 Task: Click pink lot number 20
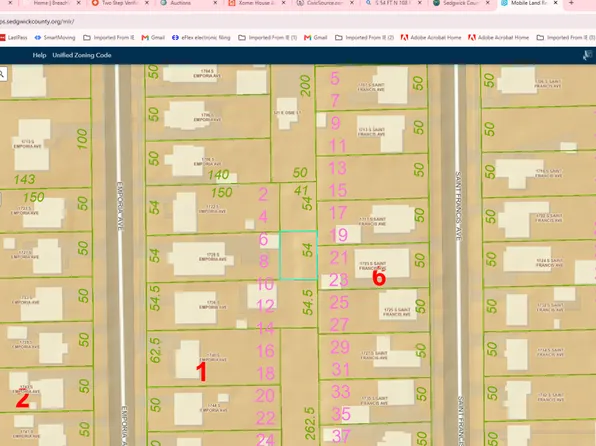pos(265,395)
